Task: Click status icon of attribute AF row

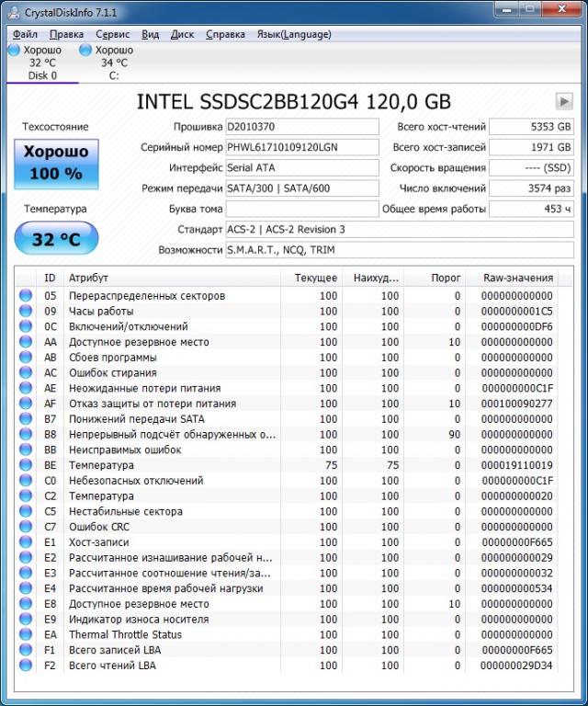Action: click(x=26, y=403)
